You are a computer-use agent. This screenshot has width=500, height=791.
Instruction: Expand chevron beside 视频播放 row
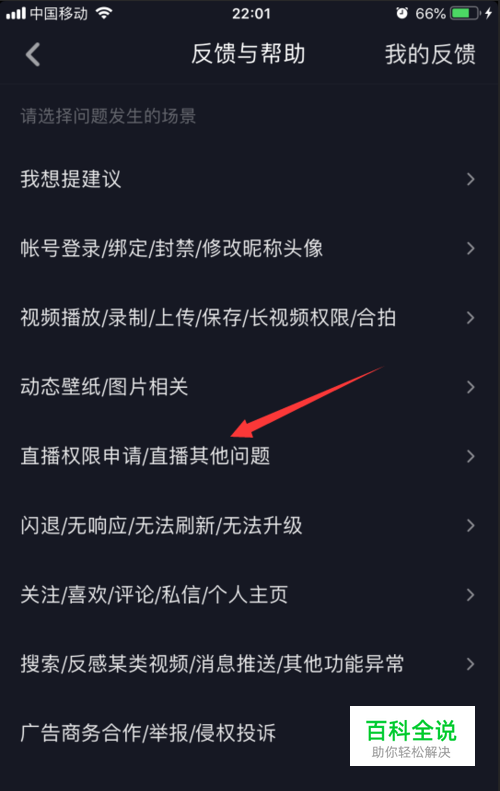(x=470, y=318)
